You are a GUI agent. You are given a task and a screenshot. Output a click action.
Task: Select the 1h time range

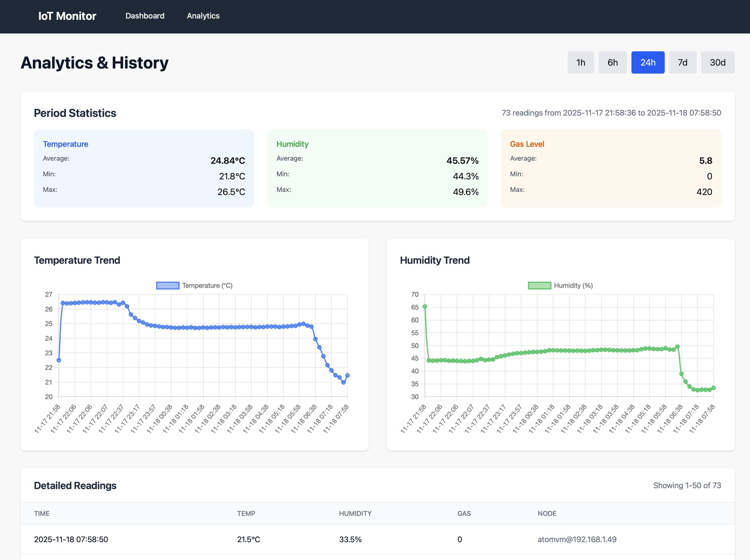coord(580,62)
